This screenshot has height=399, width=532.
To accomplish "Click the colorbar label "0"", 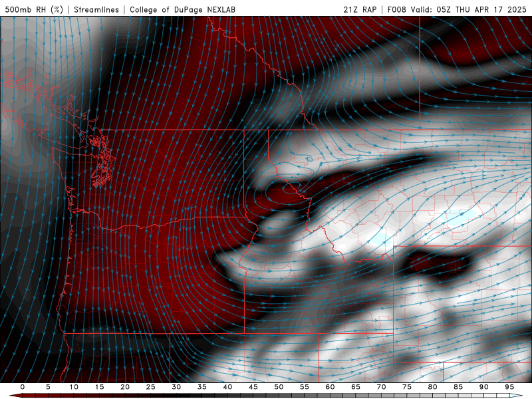I will [x=23, y=387].
